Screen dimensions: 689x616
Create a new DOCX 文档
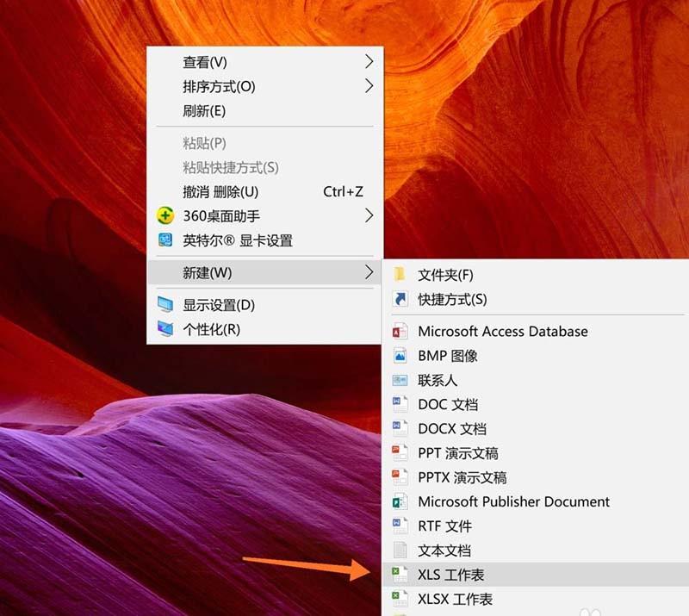point(451,428)
